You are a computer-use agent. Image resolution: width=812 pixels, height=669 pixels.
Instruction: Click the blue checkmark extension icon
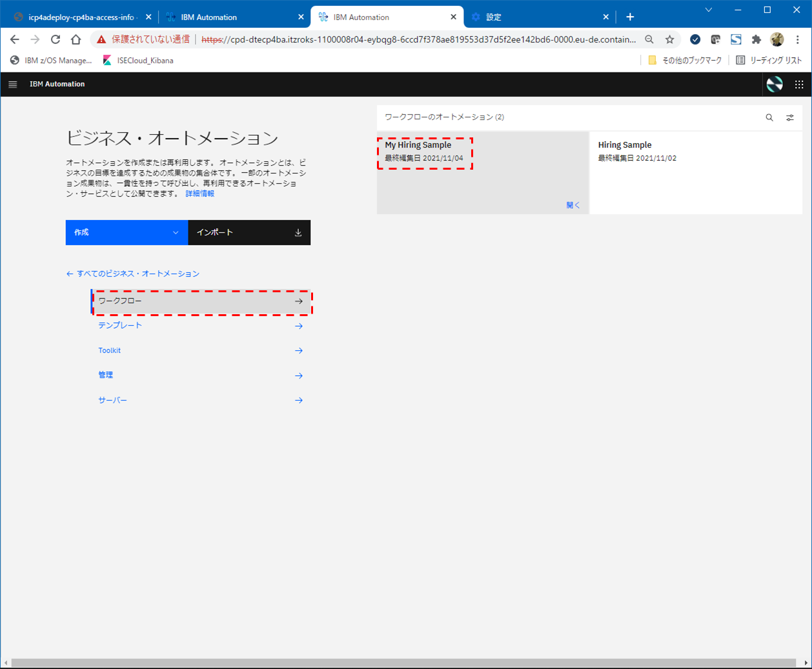tap(695, 39)
